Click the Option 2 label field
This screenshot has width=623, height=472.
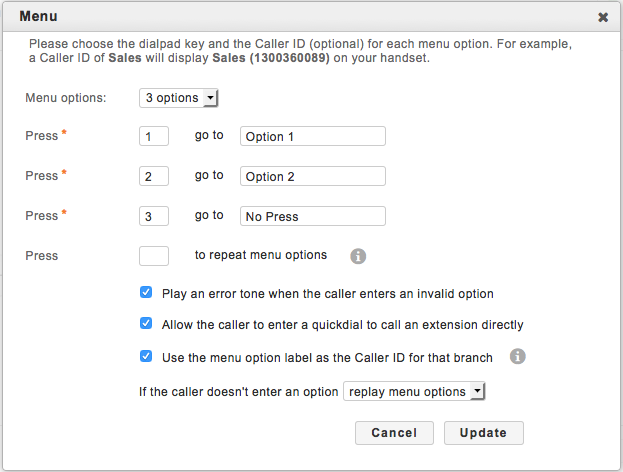[312, 176]
